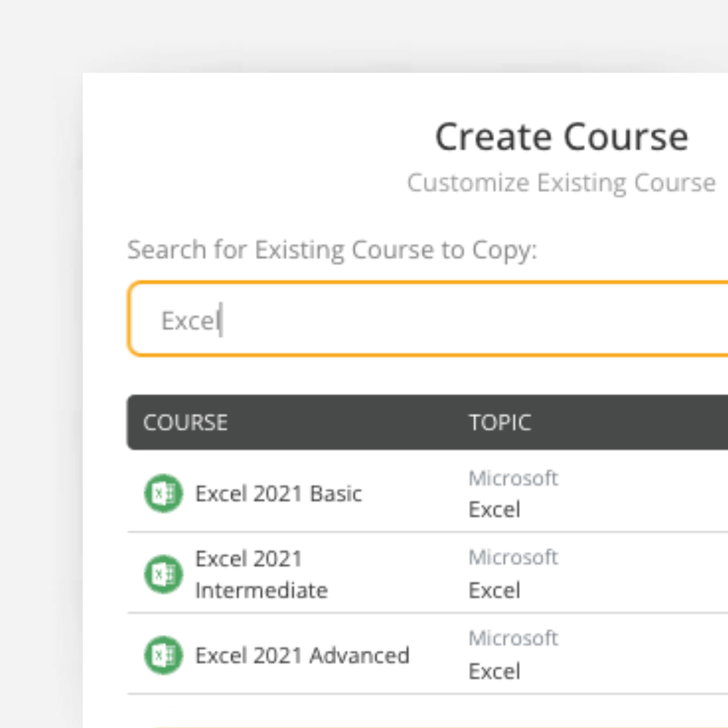The height and width of the screenshot is (728, 728).
Task: Place cursor on typed 'Excel' search text
Action: (190, 320)
